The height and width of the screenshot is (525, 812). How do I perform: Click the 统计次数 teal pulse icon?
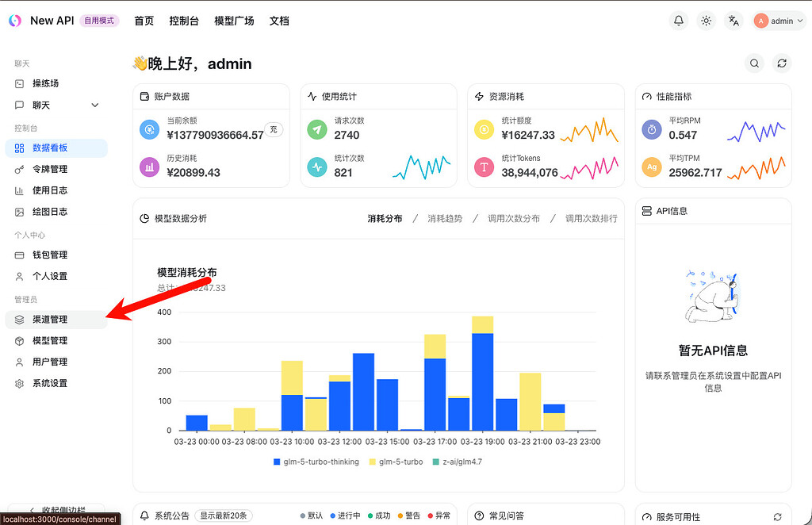317,167
